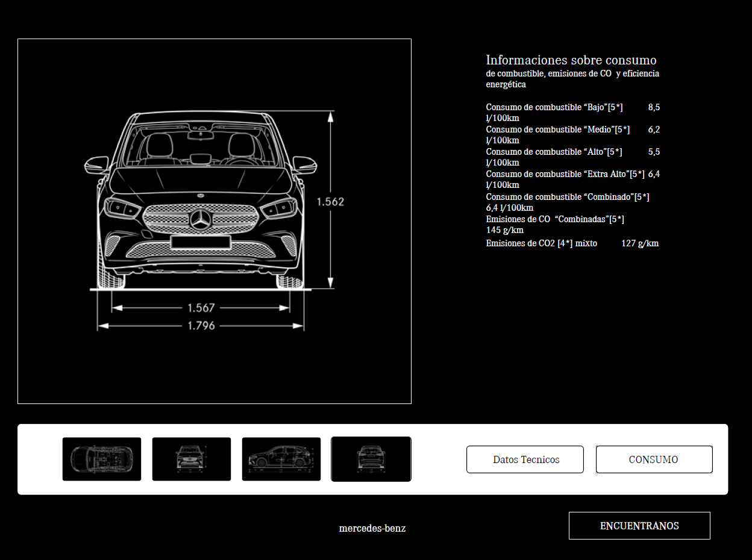Click the 8,5 consumption value
The image size is (752, 560).
pos(654,107)
